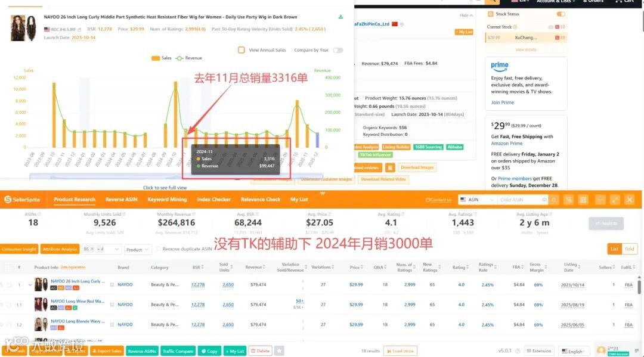Click the Download Related Video button
The width and height of the screenshot is (644, 357).
pos(383,179)
